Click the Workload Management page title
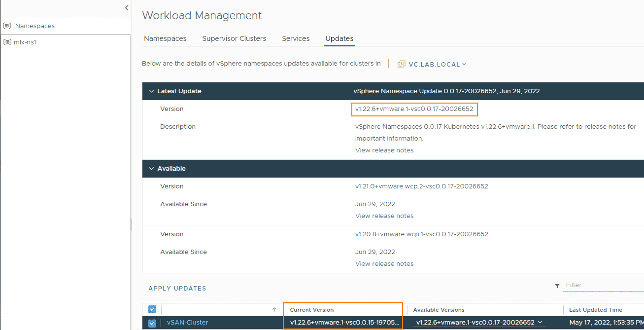Screen dimensions: 644x330 coord(202,16)
